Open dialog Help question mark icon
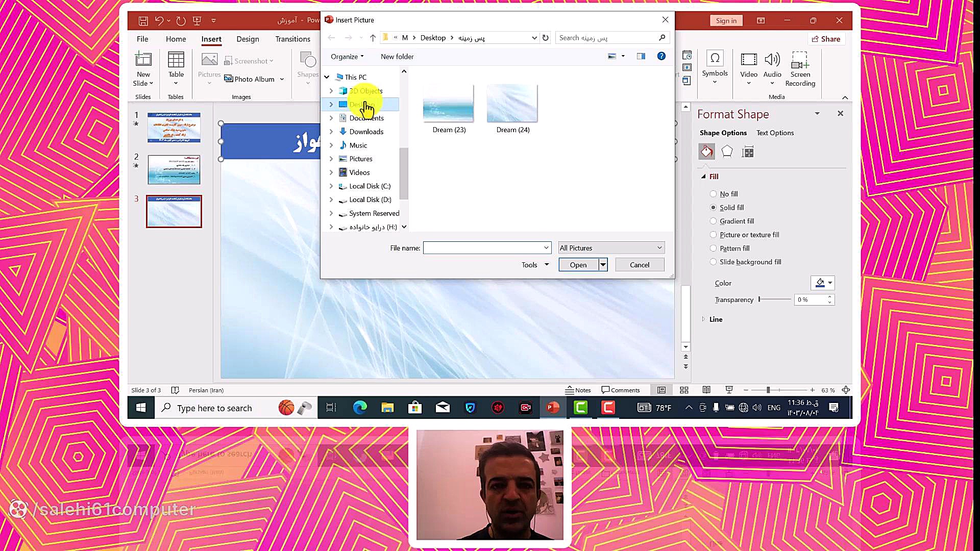980x551 pixels. pos(661,56)
